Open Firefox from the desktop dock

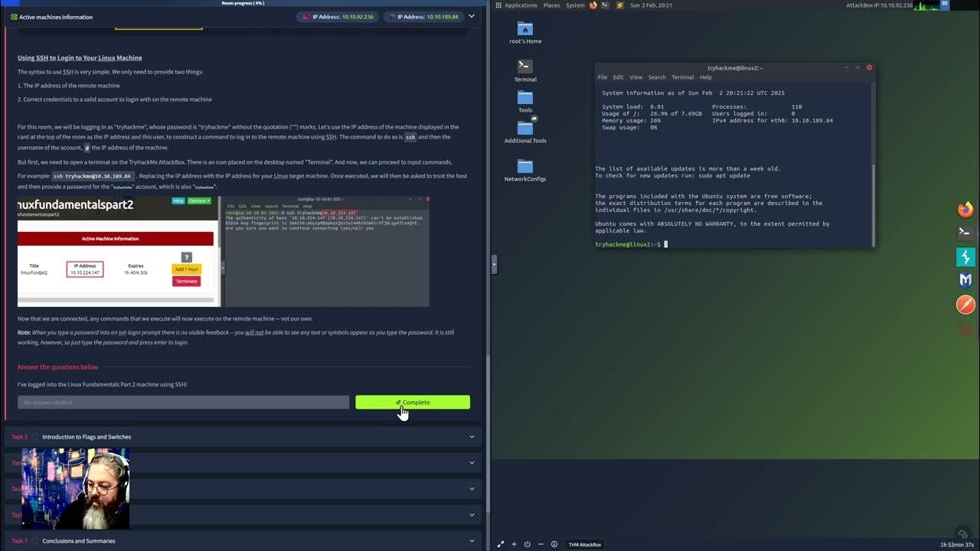click(x=965, y=208)
